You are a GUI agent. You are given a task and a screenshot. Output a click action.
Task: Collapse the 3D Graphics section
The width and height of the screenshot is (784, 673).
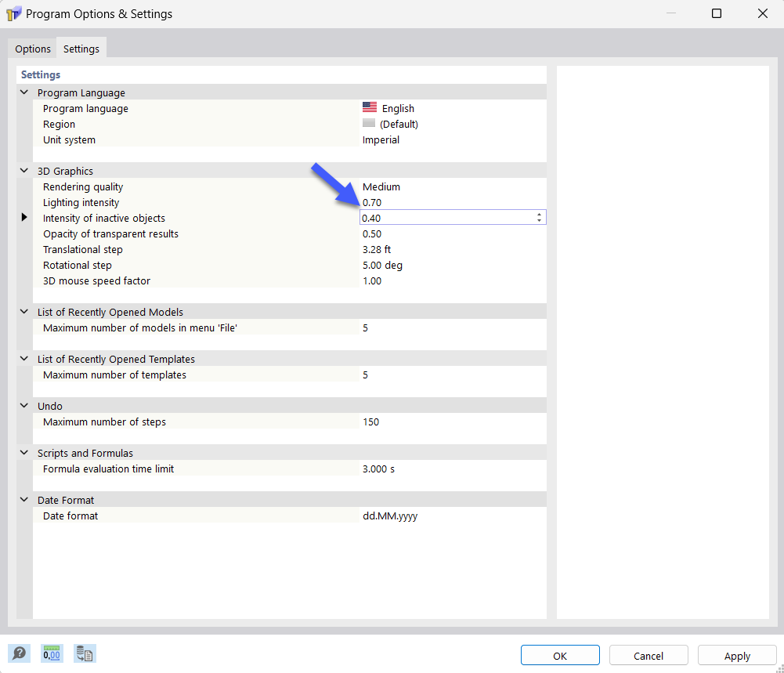(x=23, y=171)
